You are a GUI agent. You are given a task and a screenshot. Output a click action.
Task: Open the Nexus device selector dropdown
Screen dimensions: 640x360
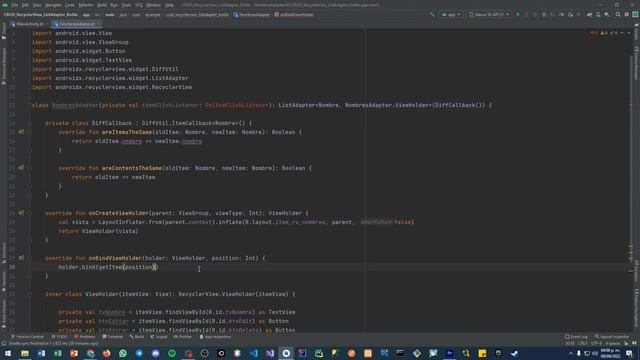click(489, 15)
